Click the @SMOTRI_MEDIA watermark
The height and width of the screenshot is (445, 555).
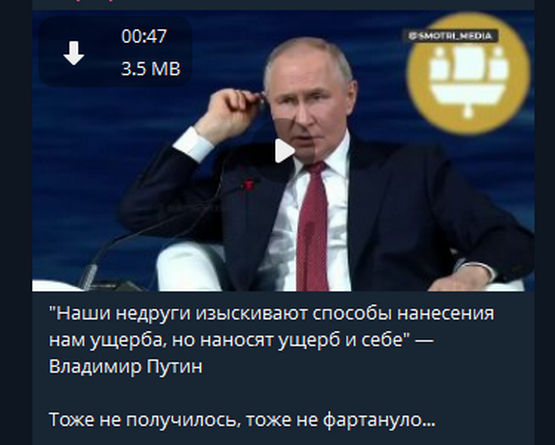(x=452, y=36)
